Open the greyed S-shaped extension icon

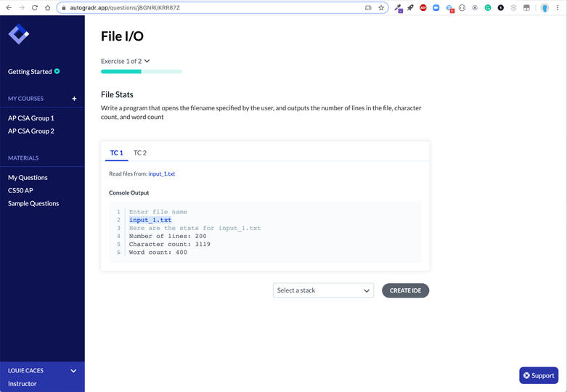click(513, 7)
